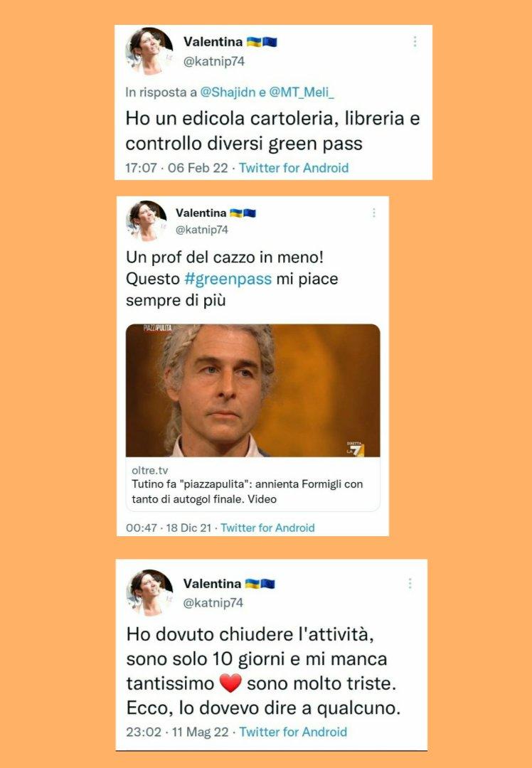The image size is (532, 768).
Task: Click 'Twitter for Android' in second tweet
Action: [x=267, y=528]
